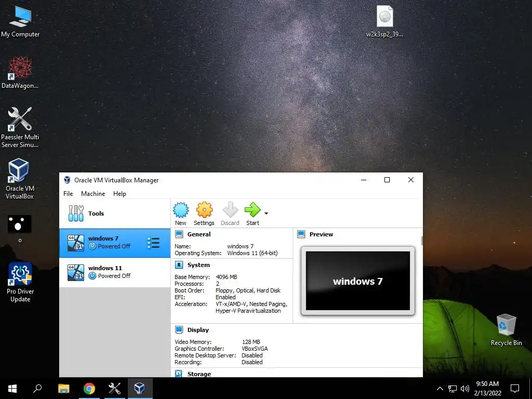
Task: Open the windows 7 machine tools menu icon
Action: (153, 243)
